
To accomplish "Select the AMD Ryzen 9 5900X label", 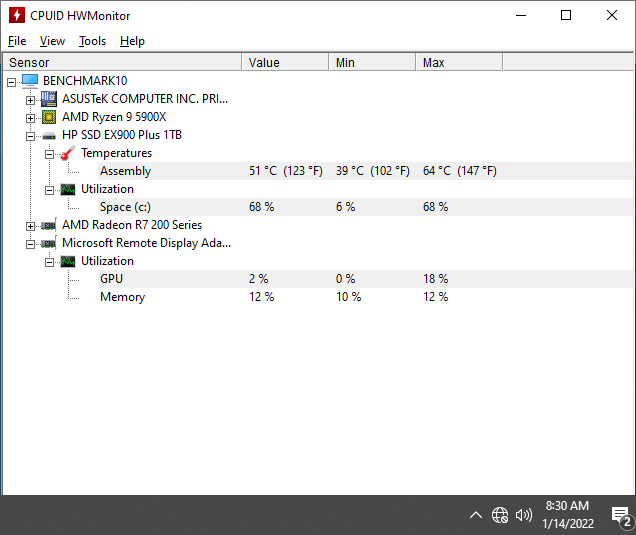I will tap(114, 117).
